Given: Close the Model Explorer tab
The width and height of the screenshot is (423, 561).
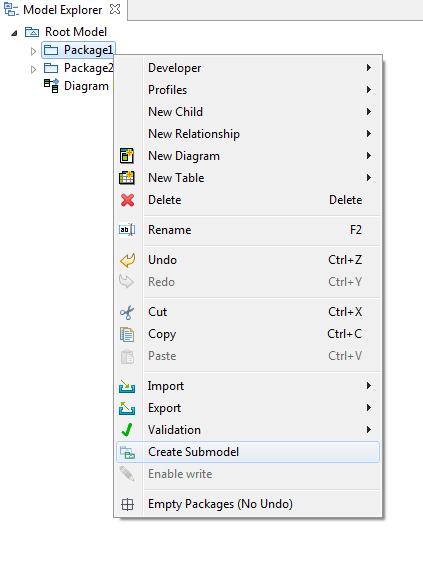Looking at the screenshot, I should [x=115, y=10].
